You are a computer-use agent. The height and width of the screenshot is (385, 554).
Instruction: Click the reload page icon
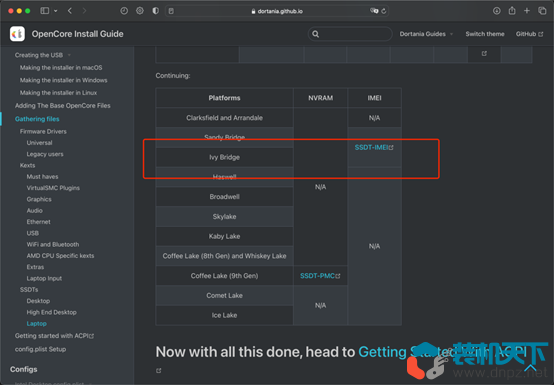pyautogui.click(x=384, y=11)
